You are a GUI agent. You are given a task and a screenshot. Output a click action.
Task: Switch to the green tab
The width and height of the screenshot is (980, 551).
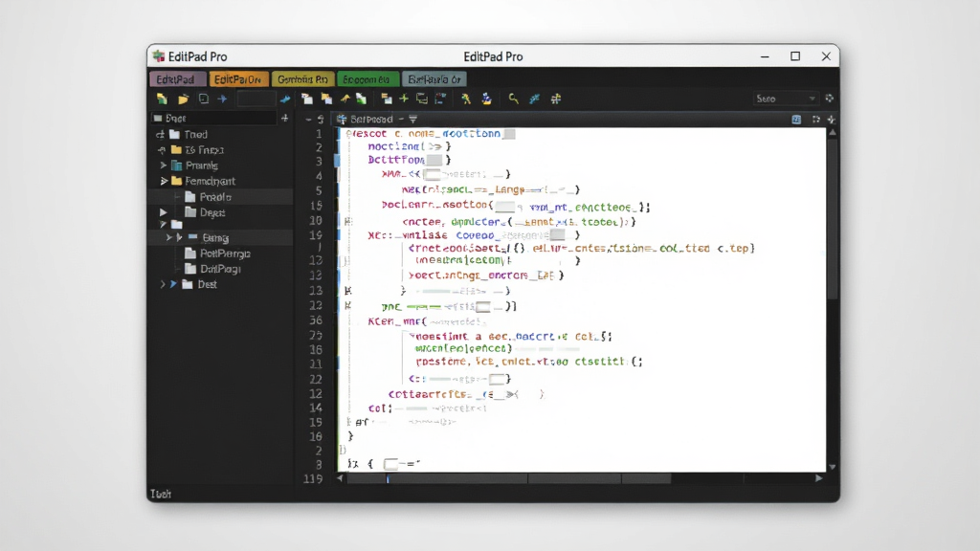click(x=367, y=79)
